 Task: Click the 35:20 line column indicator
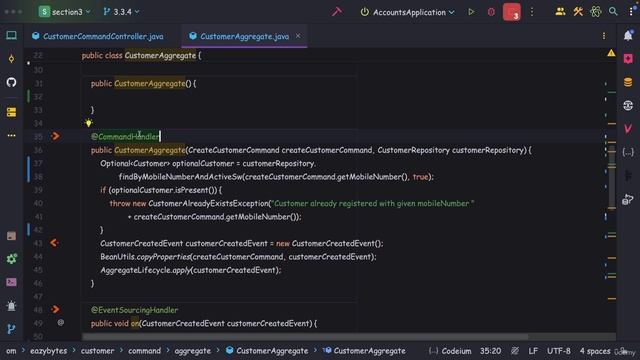(490, 351)
